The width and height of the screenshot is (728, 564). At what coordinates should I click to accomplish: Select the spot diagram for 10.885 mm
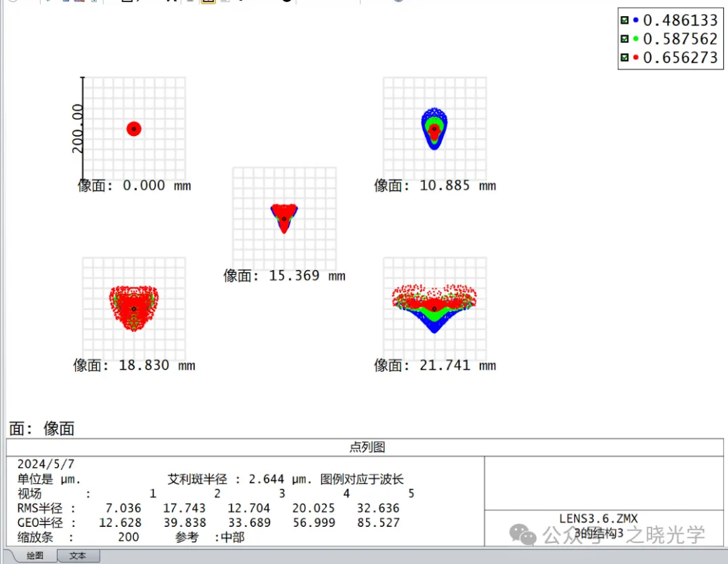click(435, 128)
